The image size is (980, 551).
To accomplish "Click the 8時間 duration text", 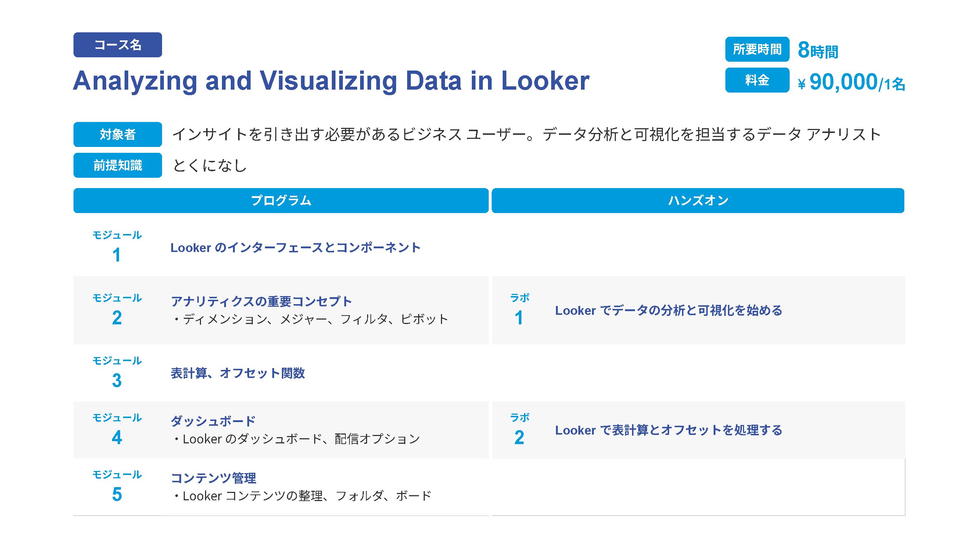I will pos(818,51).
